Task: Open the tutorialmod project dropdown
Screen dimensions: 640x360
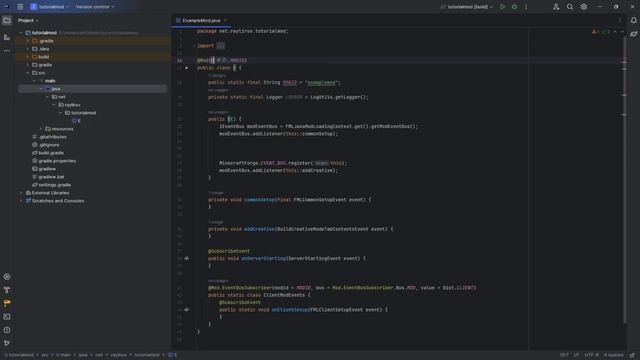Action: [50, 7]
